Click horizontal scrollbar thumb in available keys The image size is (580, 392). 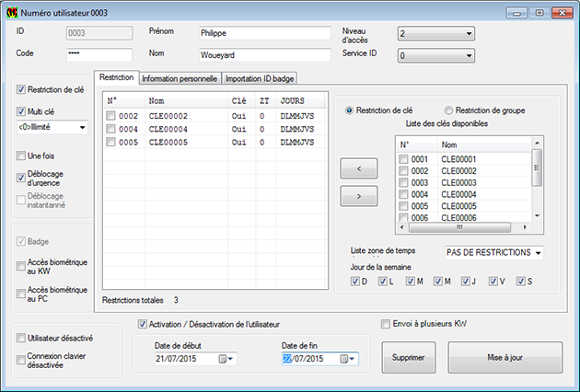pos(459,227)
